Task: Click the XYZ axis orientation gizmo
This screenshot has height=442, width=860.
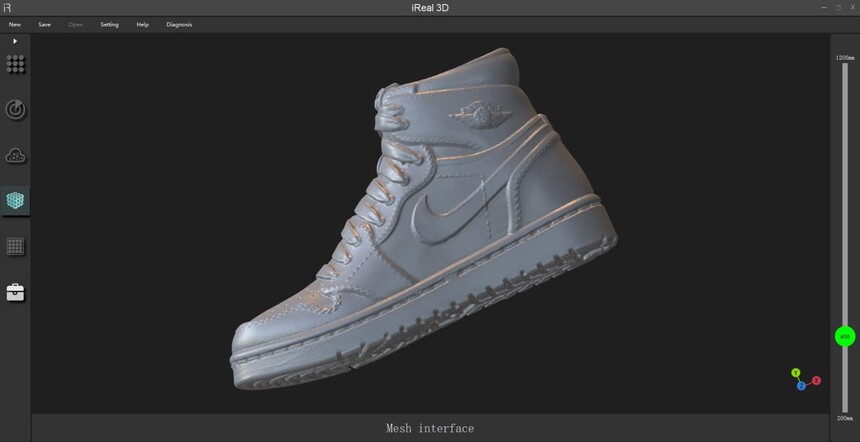Action: click(805, 379)
